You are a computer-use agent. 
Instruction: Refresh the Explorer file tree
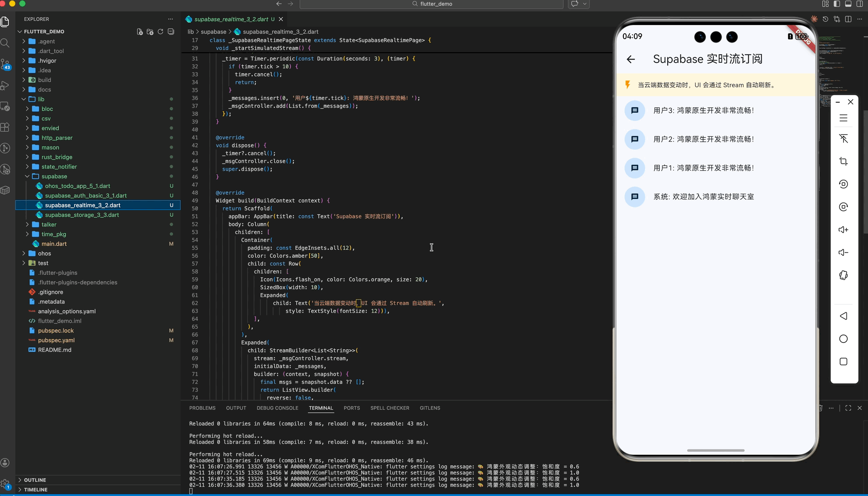coord(160,32)
